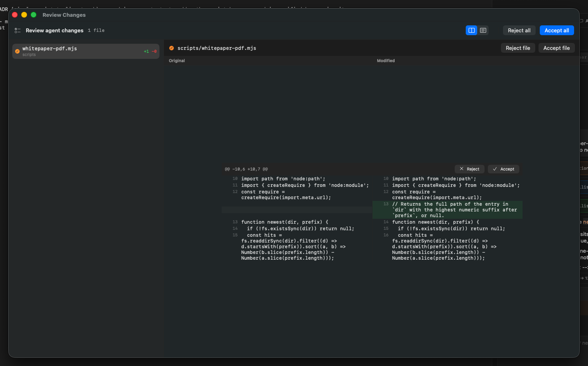Click line number 15 in Original pane
This screenshot has width=588, height=366.
tap(235, 235)
